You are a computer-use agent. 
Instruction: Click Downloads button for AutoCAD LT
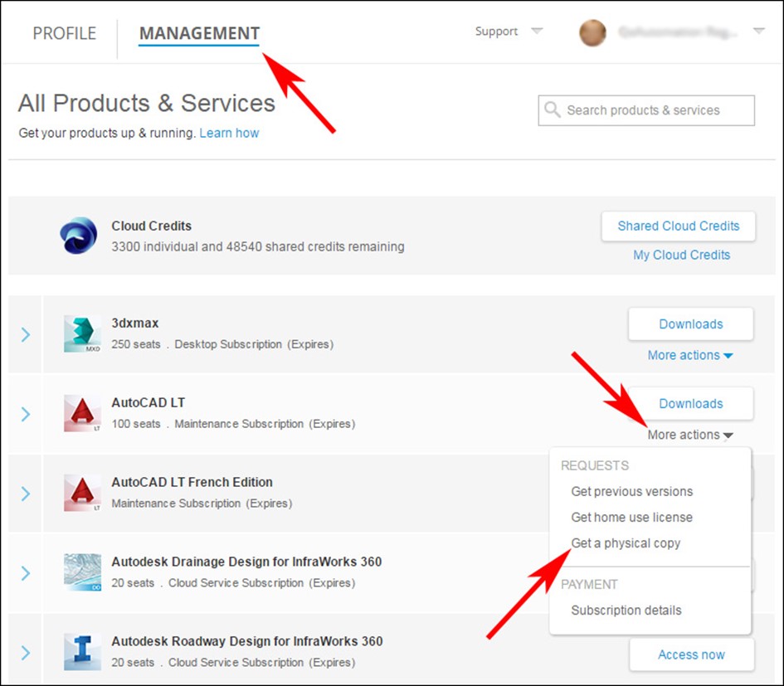tap(690, 403)
